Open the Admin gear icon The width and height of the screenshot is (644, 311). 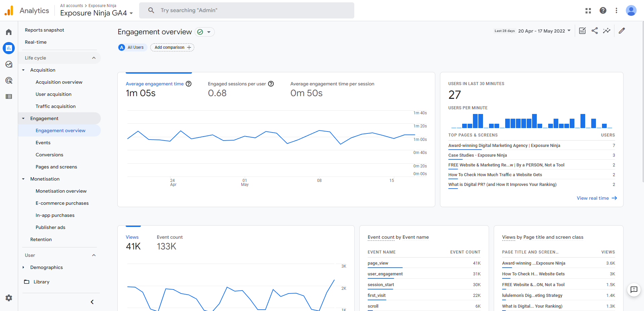click(9, 298)
